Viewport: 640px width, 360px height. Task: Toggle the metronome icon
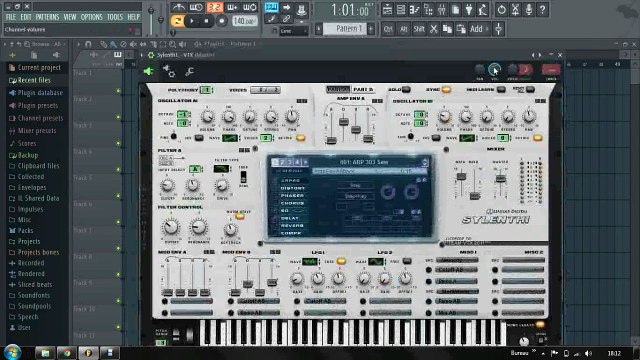click(x=178, y=7)
